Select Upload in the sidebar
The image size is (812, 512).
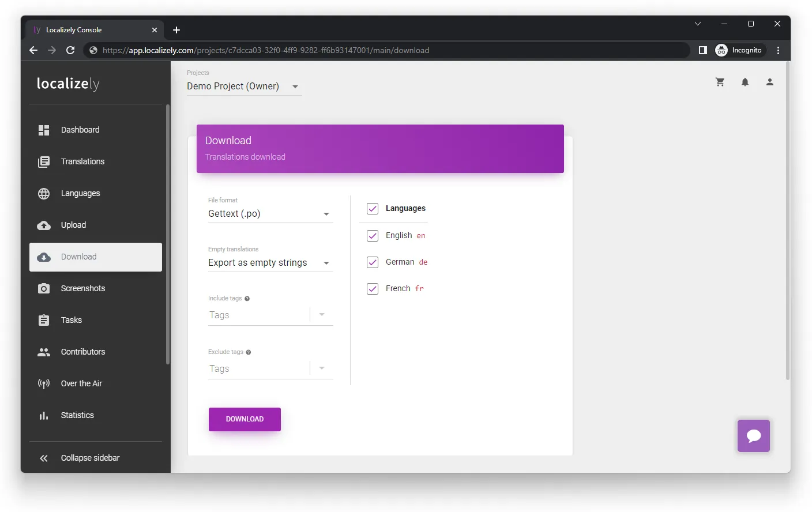coord(96,225)
